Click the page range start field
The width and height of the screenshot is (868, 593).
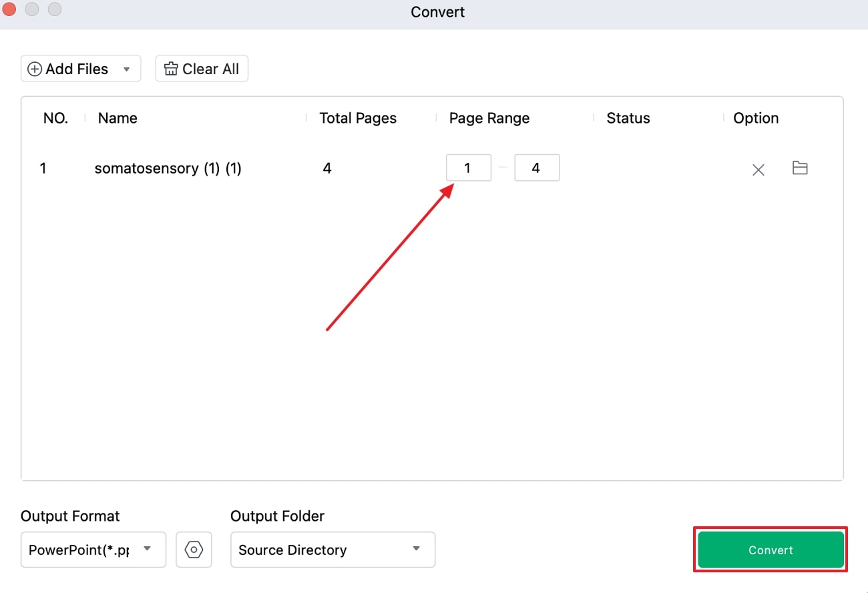469,168
